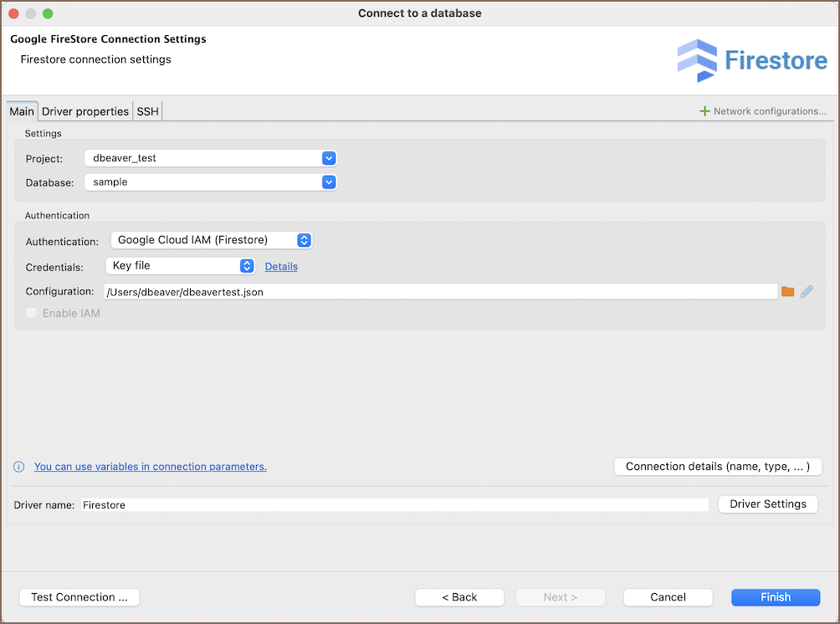Open the Project dropdown
The width and height of the screenshot is (840, 624).
tap(329, 158)
